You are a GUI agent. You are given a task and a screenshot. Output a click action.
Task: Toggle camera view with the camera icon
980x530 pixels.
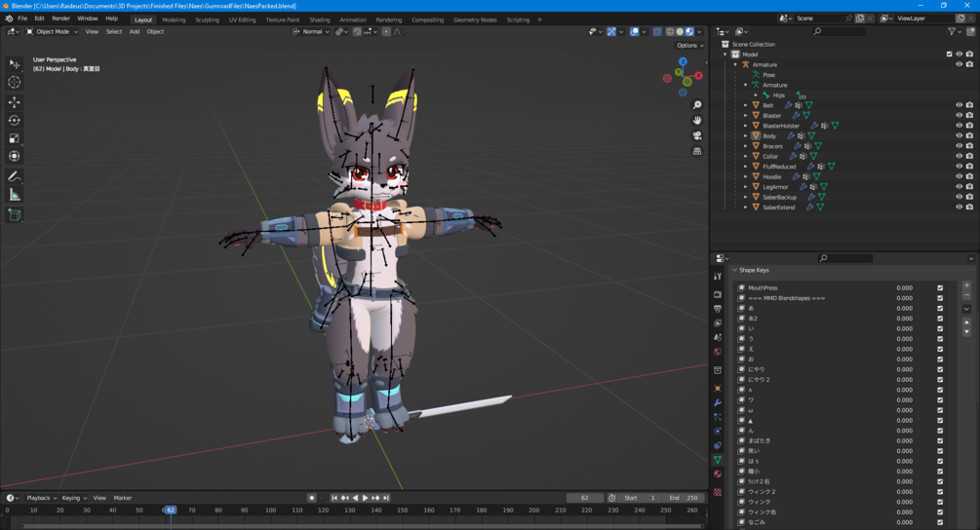[x=697, y=135]
